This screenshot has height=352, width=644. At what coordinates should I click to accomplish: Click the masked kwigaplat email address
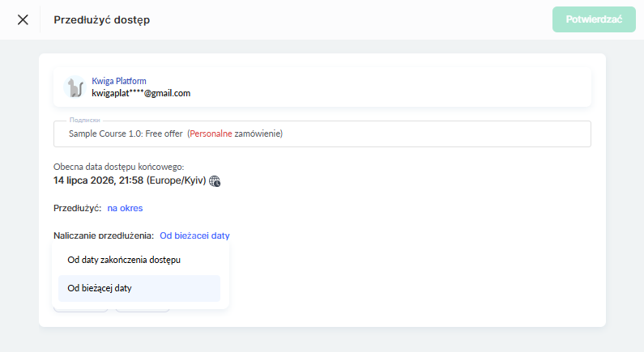(141, 93)
